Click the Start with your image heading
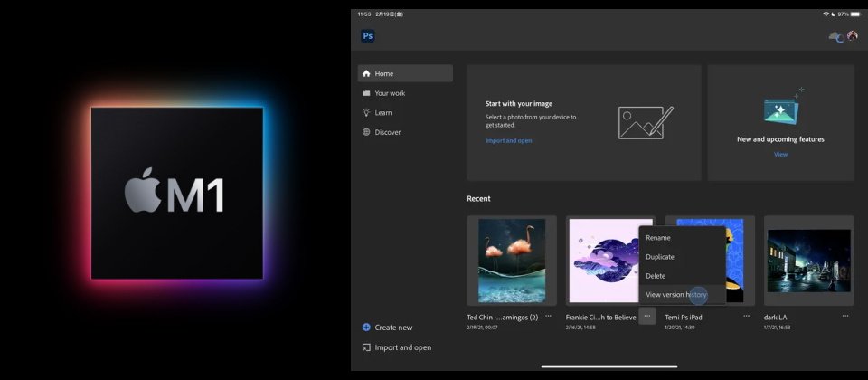Screen dimensions: 868x380 coord(519,103)
